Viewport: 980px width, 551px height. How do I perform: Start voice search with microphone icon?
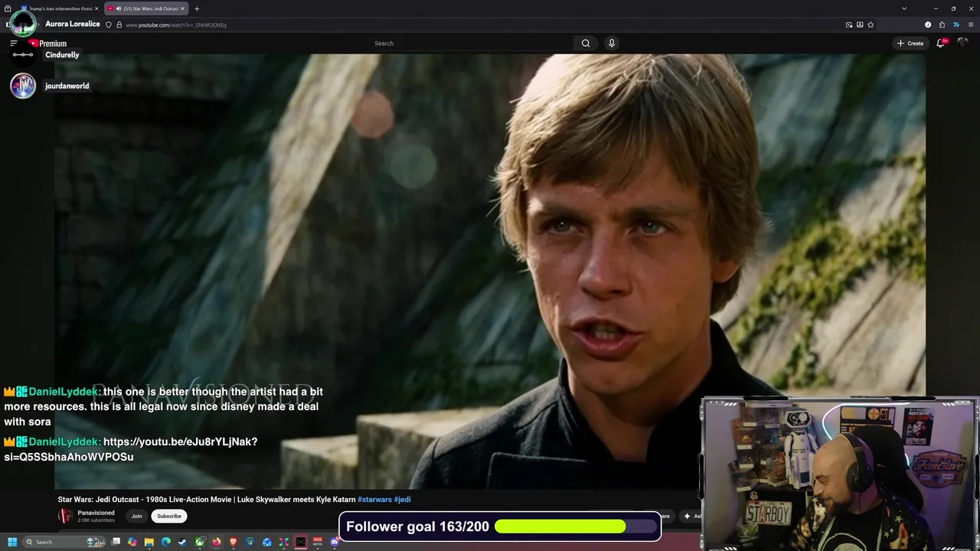[x=612, y=44]
